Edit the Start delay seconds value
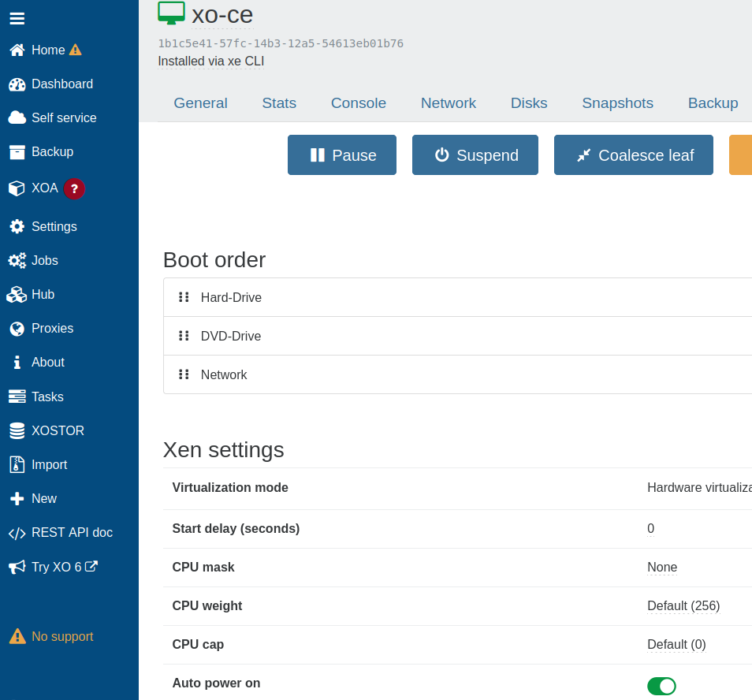 650,529
